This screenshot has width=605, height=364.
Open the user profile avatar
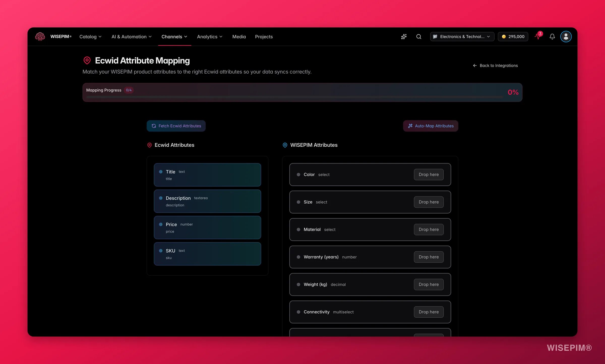coord(566,37)
